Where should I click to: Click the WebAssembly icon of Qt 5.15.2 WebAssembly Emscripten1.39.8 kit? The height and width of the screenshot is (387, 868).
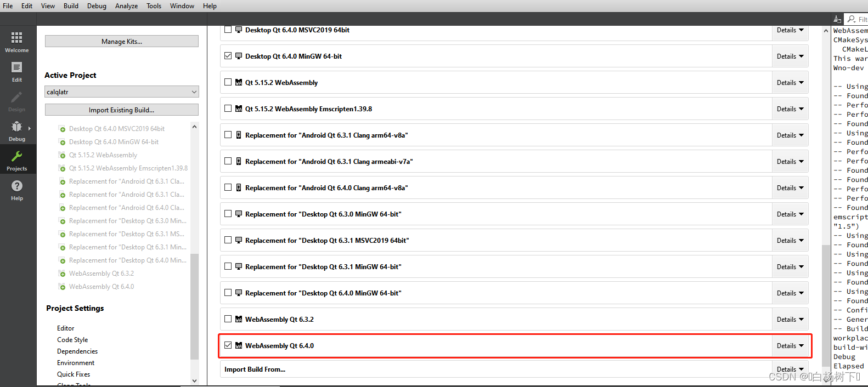pyautogui.click(x=239, y=109)
